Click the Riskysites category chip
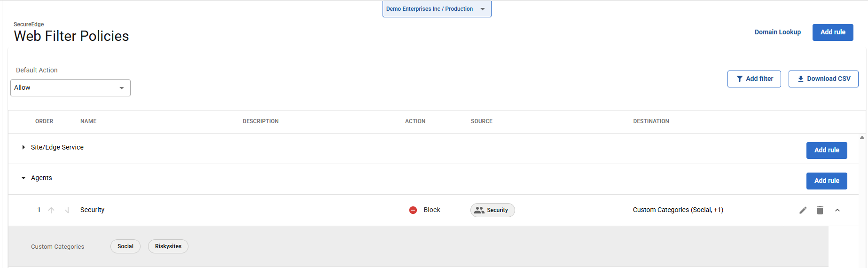 pyautogui.click(x=168, y=246)
